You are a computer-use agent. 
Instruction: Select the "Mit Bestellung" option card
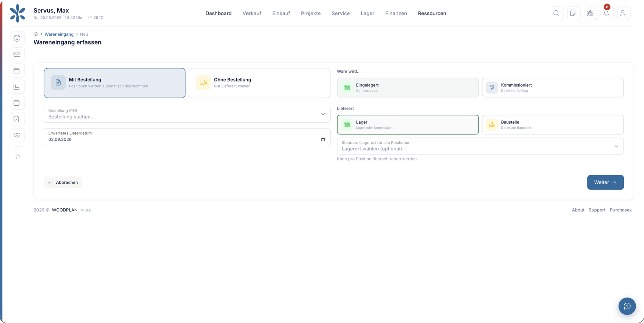[115, 83]
